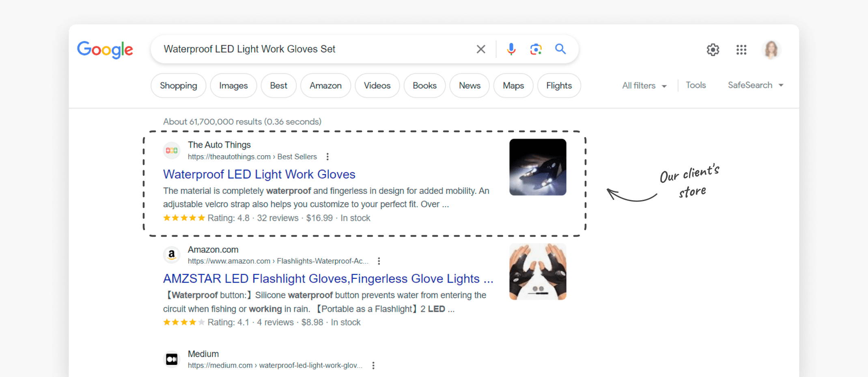Click the user profile avatar
Image resolution: width=868 pixels, height=377 pixels.
pos(771,50)
